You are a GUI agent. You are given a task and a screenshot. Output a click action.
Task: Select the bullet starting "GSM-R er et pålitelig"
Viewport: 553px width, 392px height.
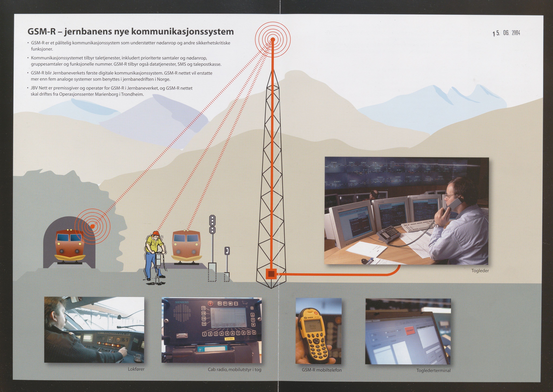129,46
